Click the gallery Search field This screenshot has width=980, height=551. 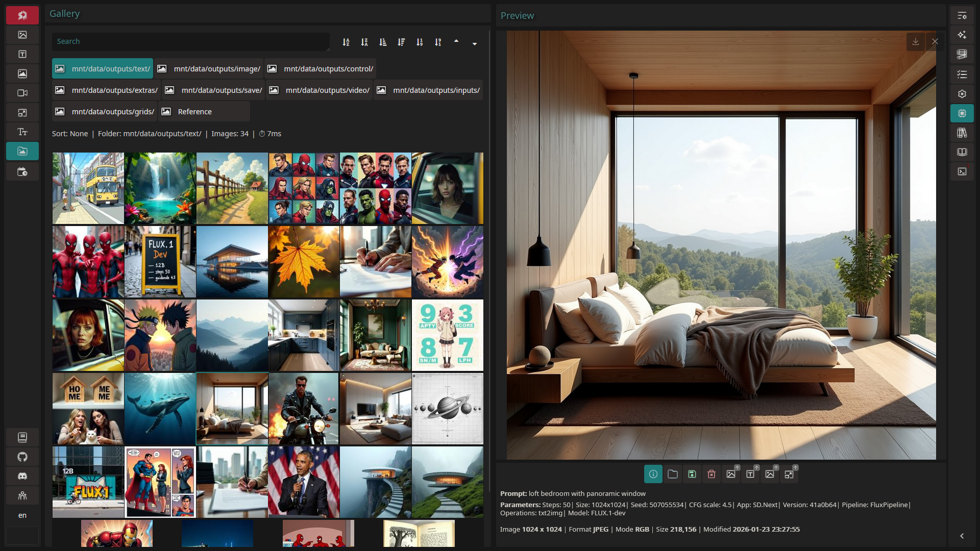pyautogui.click(x=190, y=41)
